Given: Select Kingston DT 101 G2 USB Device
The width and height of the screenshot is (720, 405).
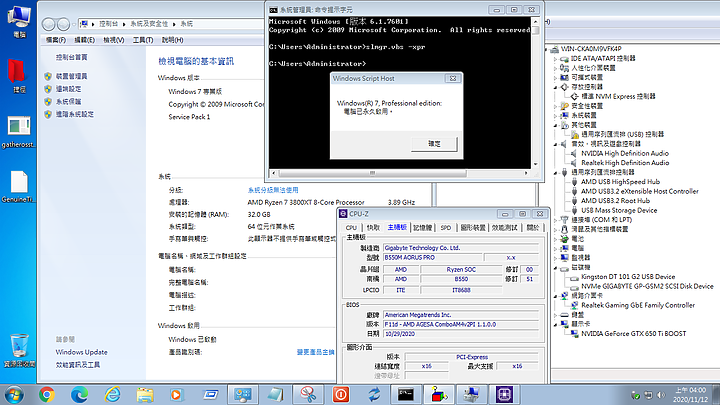Looking at the screenshot, I should click(628, 277).
